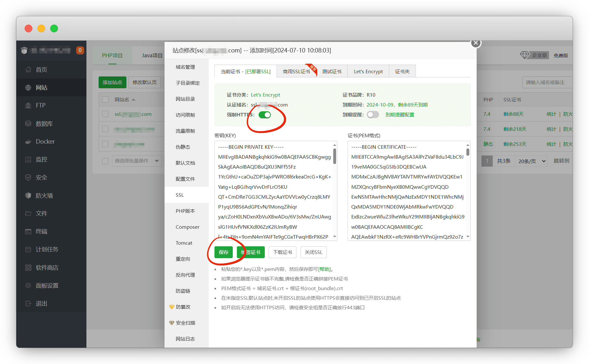Disable the 强制HTTPS toggle

pos(265,115)
